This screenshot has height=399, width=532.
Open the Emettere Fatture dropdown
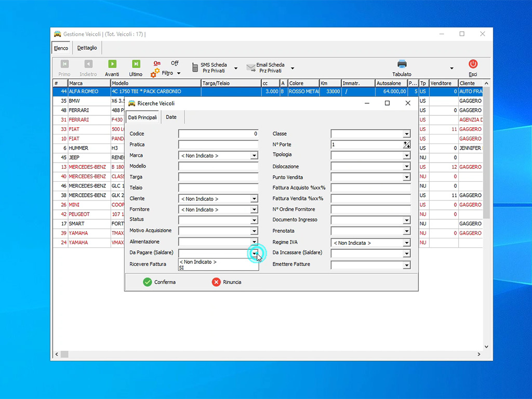click(406, 265)
